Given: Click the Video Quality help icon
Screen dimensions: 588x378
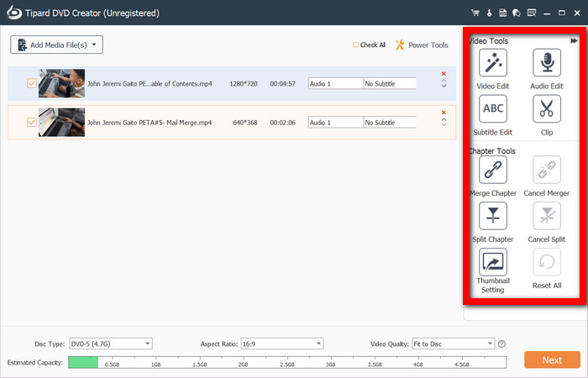Looking at the screenshot, I should [x=501, y=344].
